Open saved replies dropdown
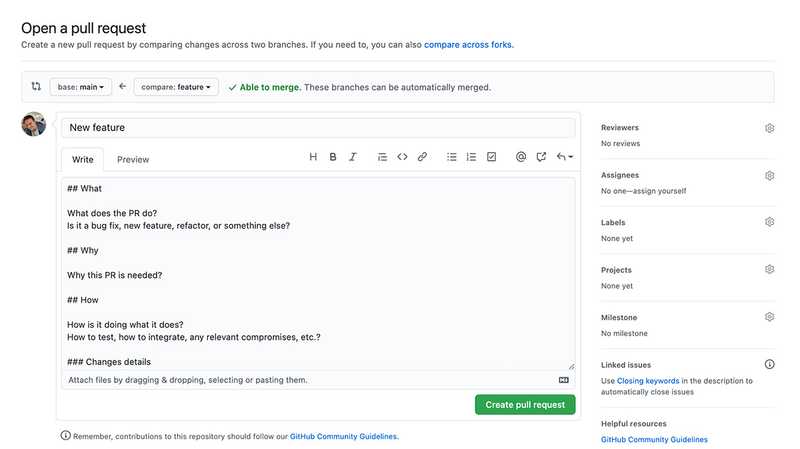Screen dimensions: 800x449 click(564, 157)
